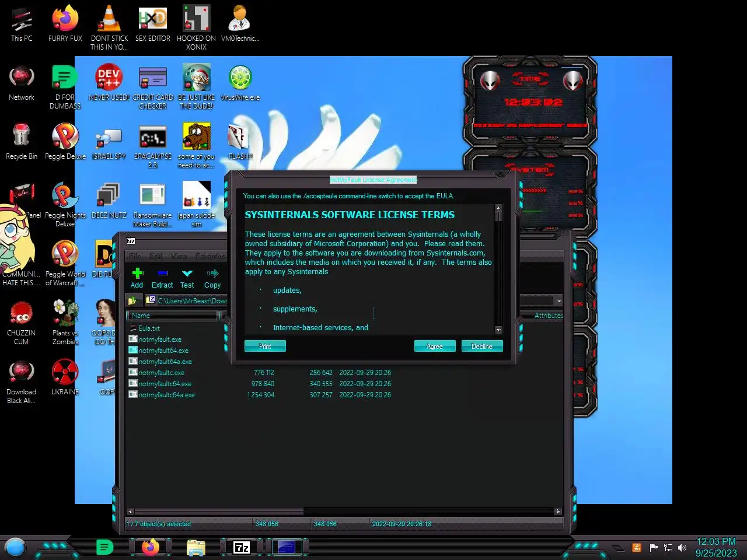Screen dimensions: 747x560
Task: Click the desktop clock widget time
Action: (x=533, y=102)
